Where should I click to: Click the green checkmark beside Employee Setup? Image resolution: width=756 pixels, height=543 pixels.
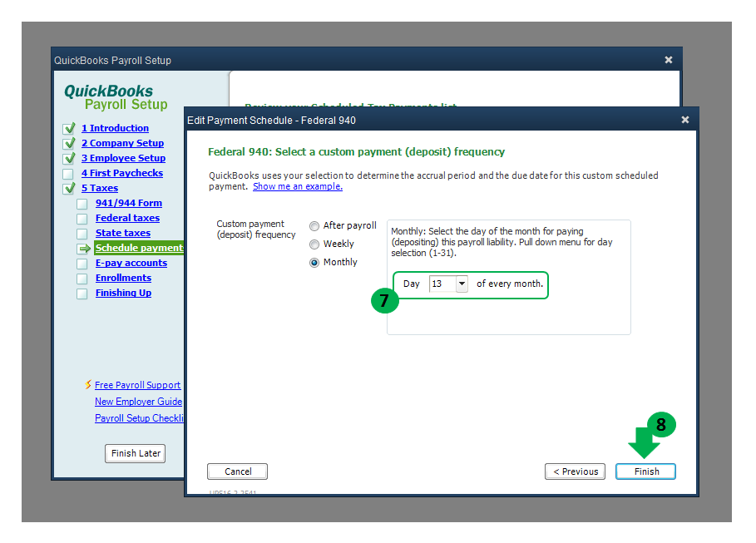point(69,158)
